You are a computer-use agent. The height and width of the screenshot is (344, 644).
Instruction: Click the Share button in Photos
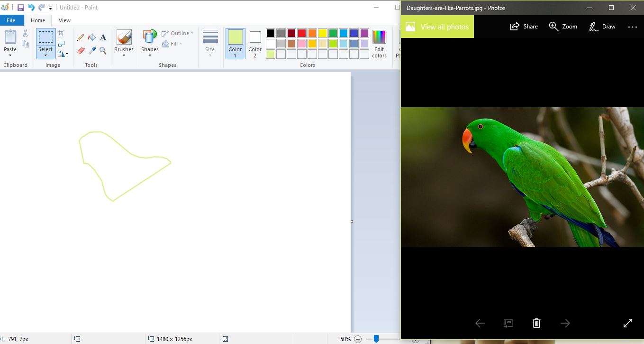point(524,27)
